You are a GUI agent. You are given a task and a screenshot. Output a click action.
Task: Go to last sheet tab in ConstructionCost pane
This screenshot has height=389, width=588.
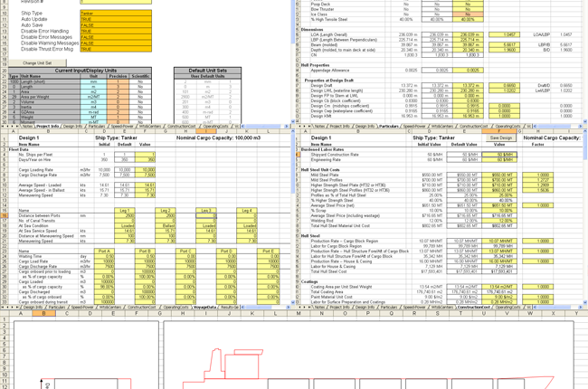point(311,307)
